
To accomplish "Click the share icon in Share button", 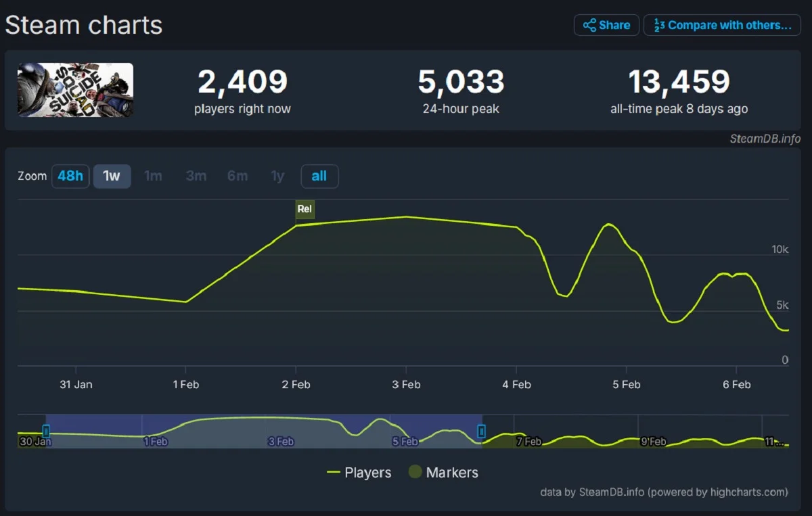I will pyautogui.click(x=589, y=25).
